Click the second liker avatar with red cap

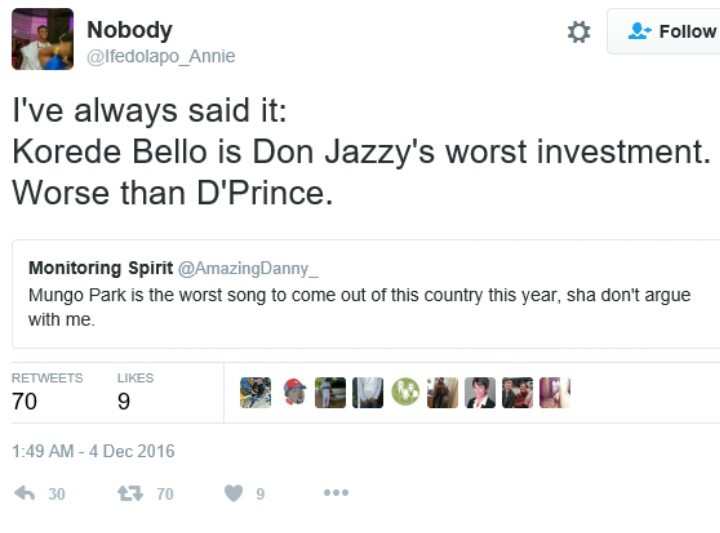pos(293,393)
